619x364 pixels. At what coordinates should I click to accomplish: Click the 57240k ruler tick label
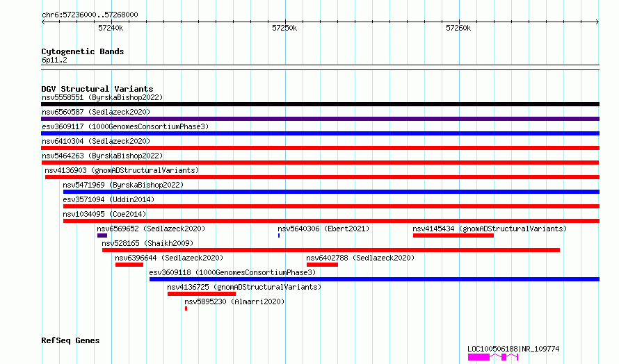[x=111, y=28]
